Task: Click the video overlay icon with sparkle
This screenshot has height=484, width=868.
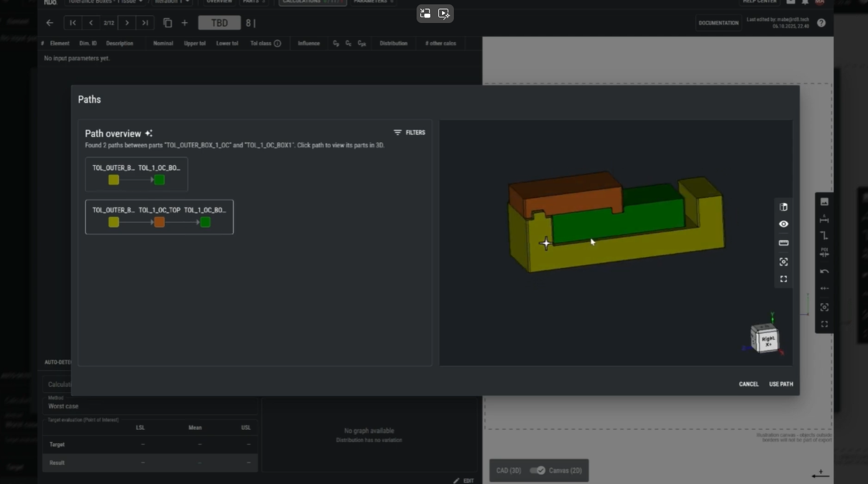Action: (444, 13)
